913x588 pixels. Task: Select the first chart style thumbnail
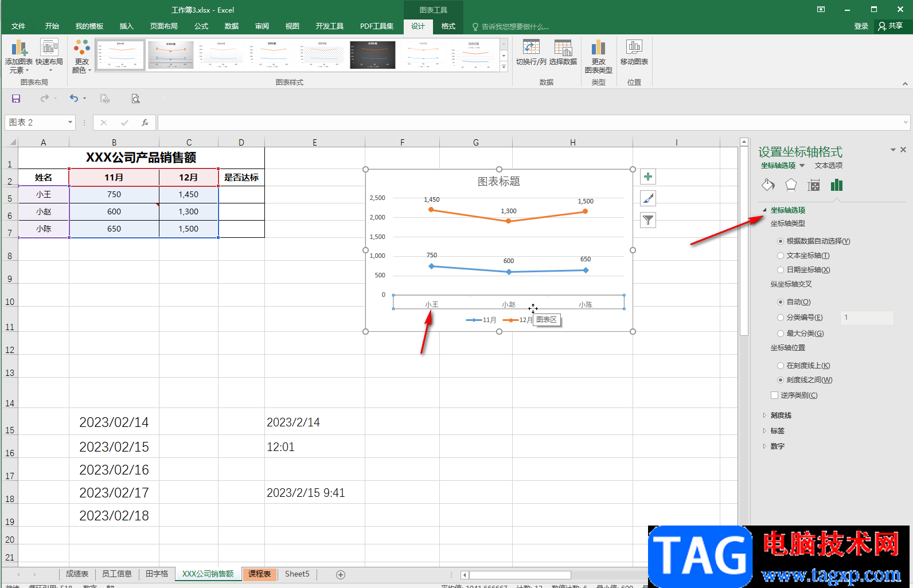pyautogui.click(x=120, y=55)
